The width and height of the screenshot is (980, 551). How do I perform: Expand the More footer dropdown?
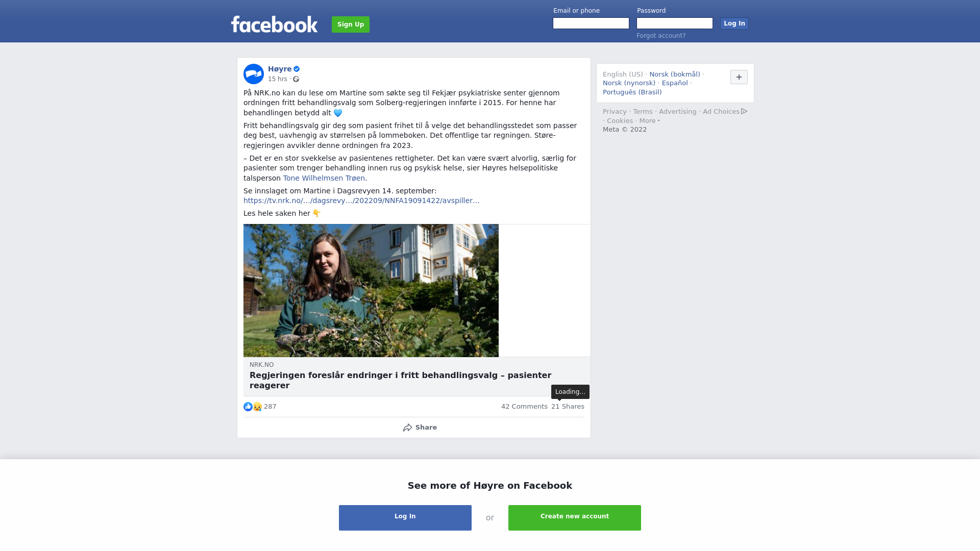click(649, 121)
